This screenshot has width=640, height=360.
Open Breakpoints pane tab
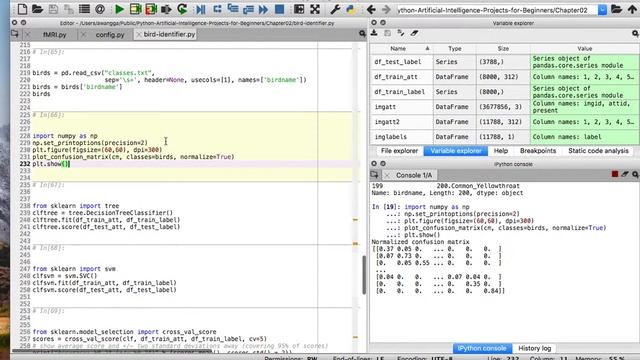click(538, 151)
